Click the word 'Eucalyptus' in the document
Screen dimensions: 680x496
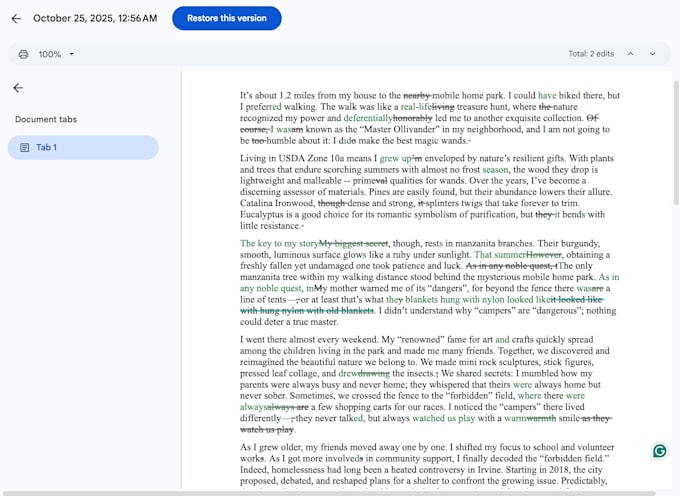coord(262,214)
